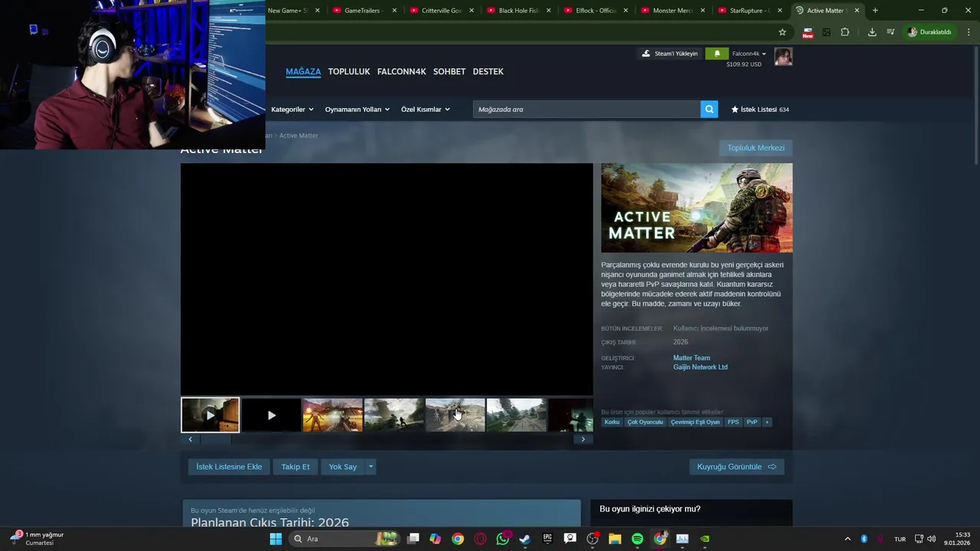Open the Chrome extensions puzzle icon
The image size is (980, 551).
[x=845, y=32]
